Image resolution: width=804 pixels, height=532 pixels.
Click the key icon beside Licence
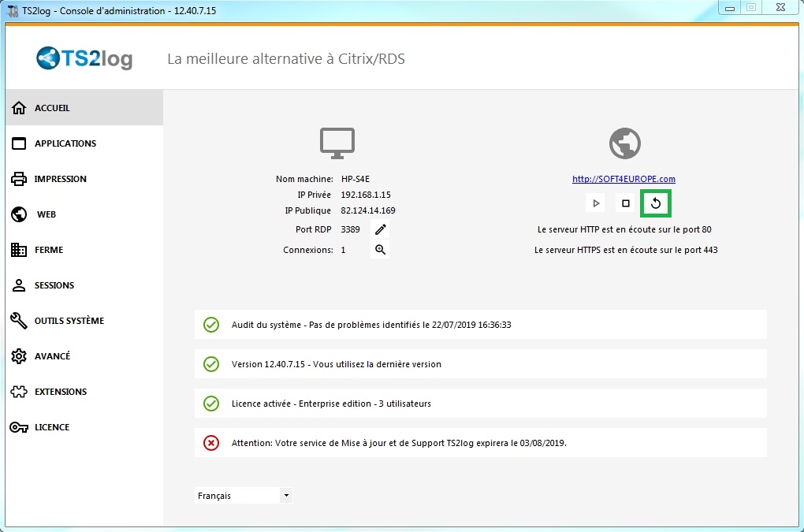coord(19,427)
